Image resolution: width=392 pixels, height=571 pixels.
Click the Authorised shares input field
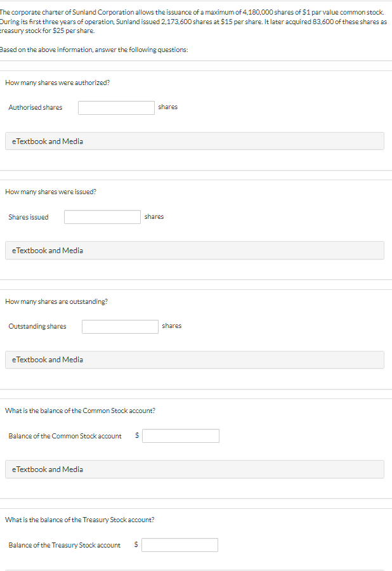coord(116,108)
